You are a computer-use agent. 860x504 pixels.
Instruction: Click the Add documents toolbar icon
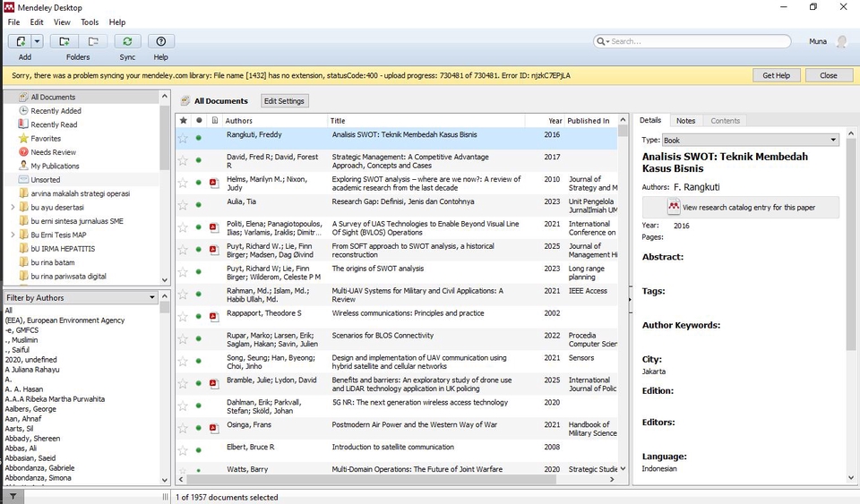(20, 41)
